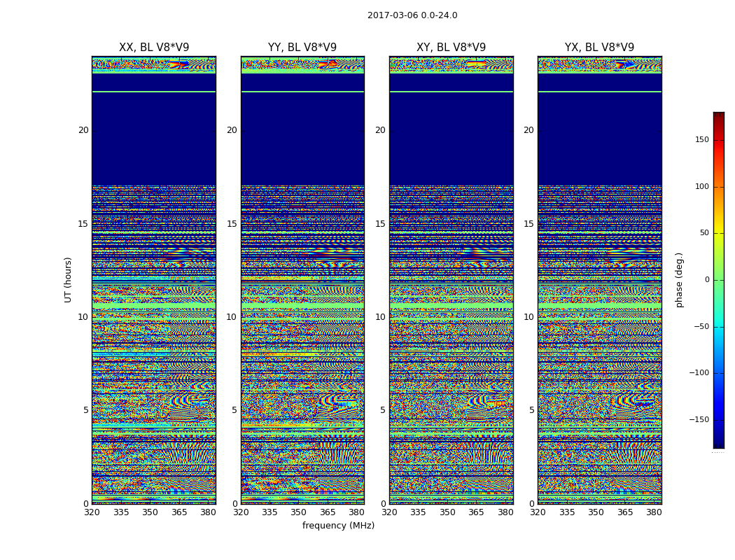Click the 335 frequency tick under XY panel
The image size is (735, 560).
coord(418,512)
